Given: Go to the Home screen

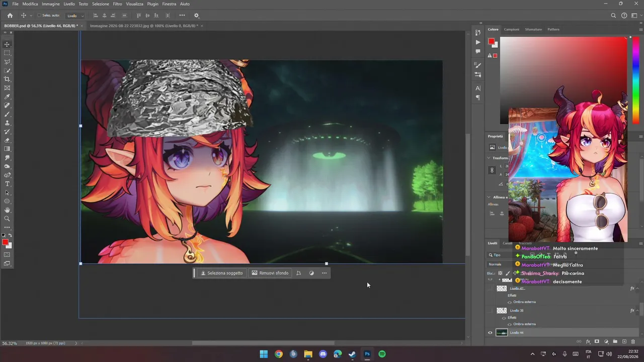Looking at the screenshot, I should [x=10, y=16].
